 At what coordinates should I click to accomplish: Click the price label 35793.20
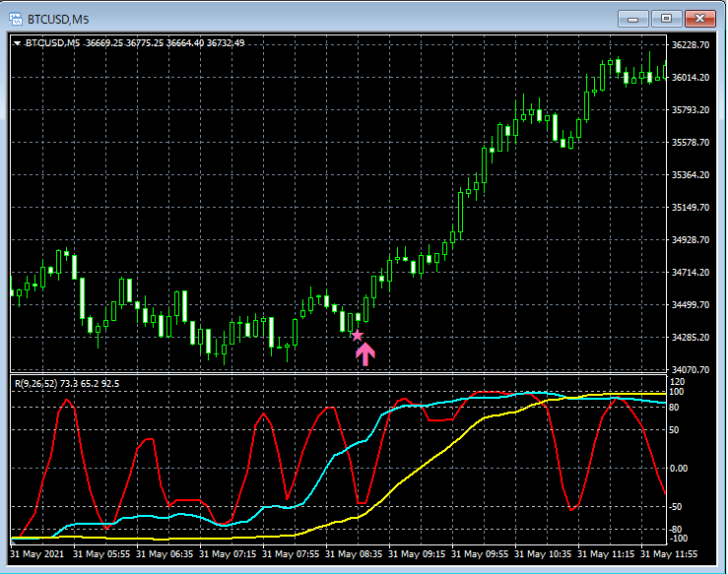click(691, 110)
